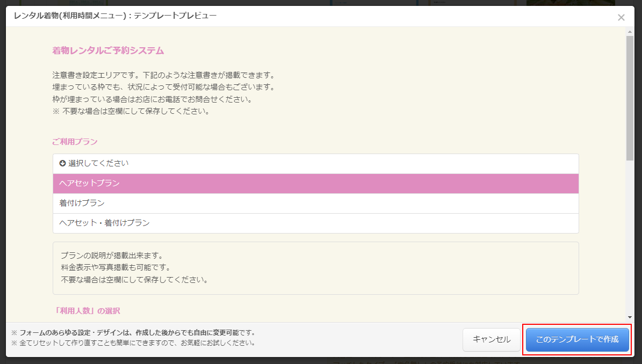Viewport: 642px width, 364px height.
Task: Click the 着物レンタルご予約システム heading
Action: click(108, 51)
